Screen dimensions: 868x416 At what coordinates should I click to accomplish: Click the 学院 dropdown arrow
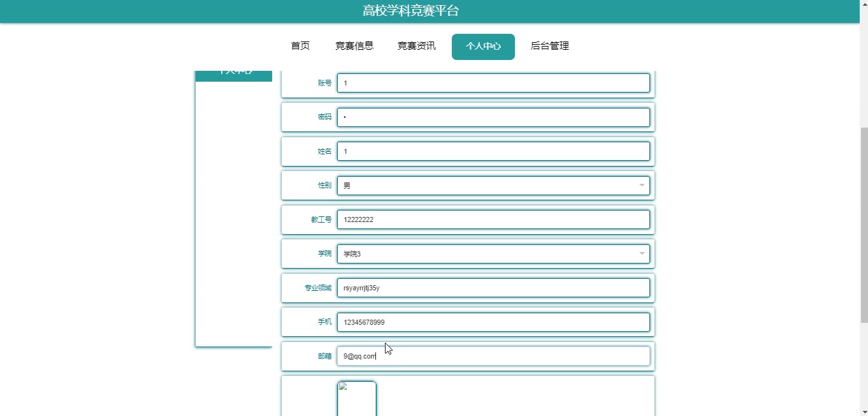pos(642,254)
